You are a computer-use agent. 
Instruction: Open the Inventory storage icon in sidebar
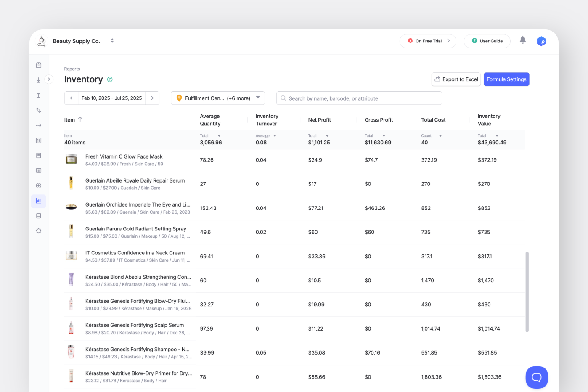(38, 65)
